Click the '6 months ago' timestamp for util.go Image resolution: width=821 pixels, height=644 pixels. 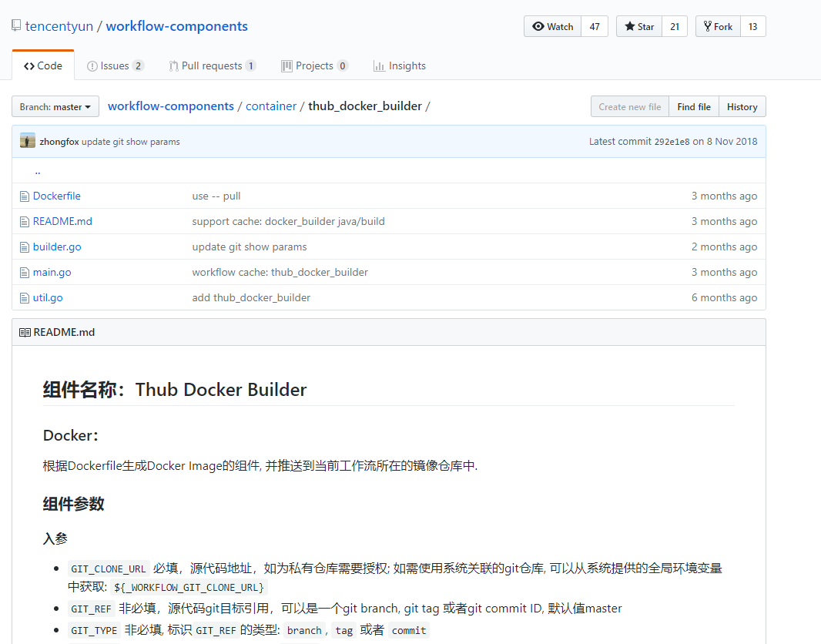(x=724, y=297)
